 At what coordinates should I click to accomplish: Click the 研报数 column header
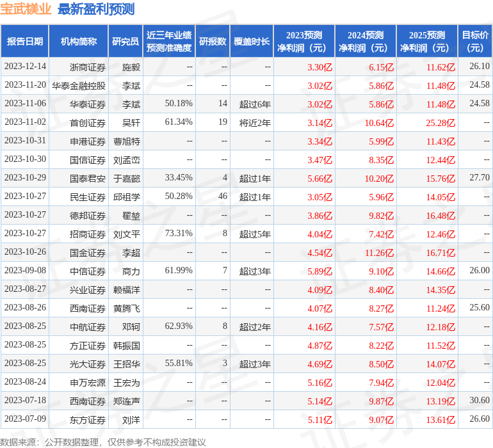point(213,41)
